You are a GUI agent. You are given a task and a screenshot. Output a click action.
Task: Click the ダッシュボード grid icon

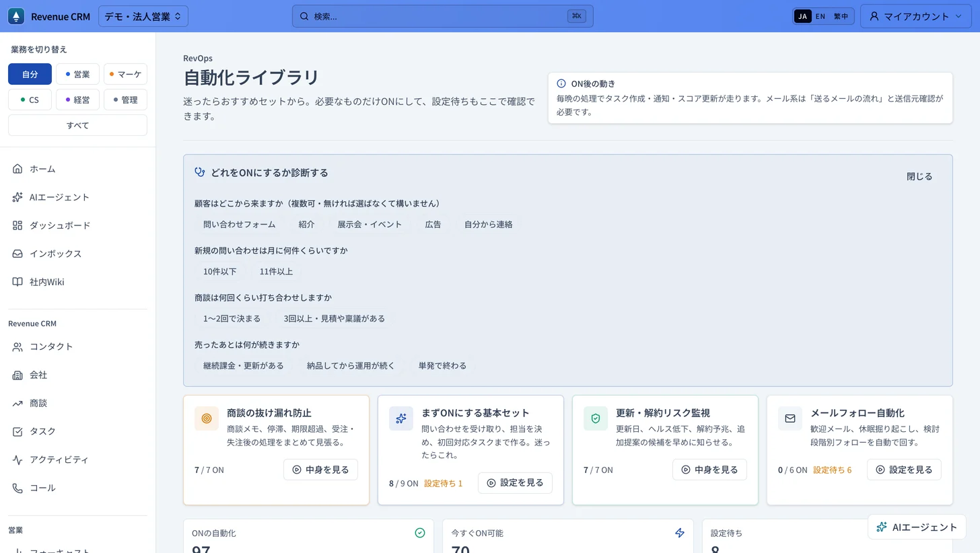(x=17, y=225)
